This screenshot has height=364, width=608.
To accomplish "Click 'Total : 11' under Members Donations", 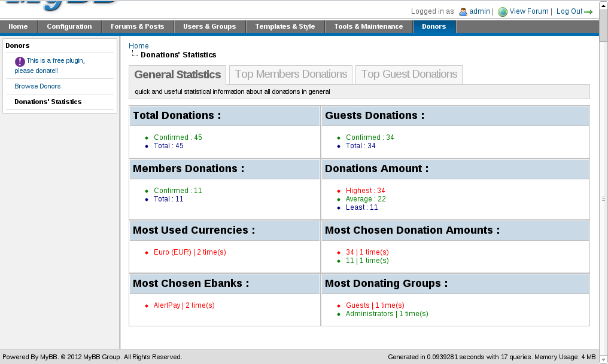I will click(168, 198).
